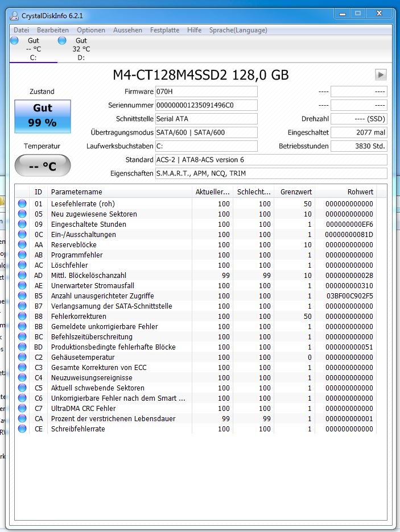Select drive C: status tab

pos(33,49)
